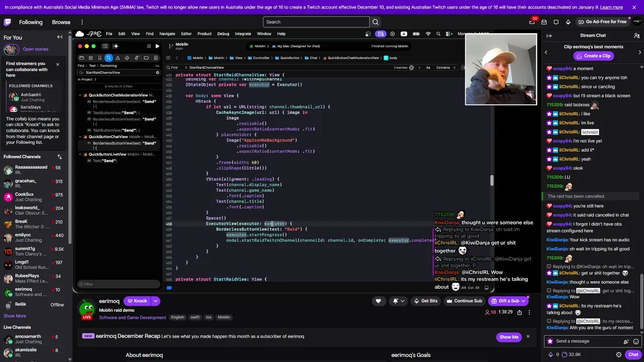Image resolution: width=644 pixels, height=362 pixels.
Task: Click the Get Bits diamond icon in top bar
Action: [568, 22]
